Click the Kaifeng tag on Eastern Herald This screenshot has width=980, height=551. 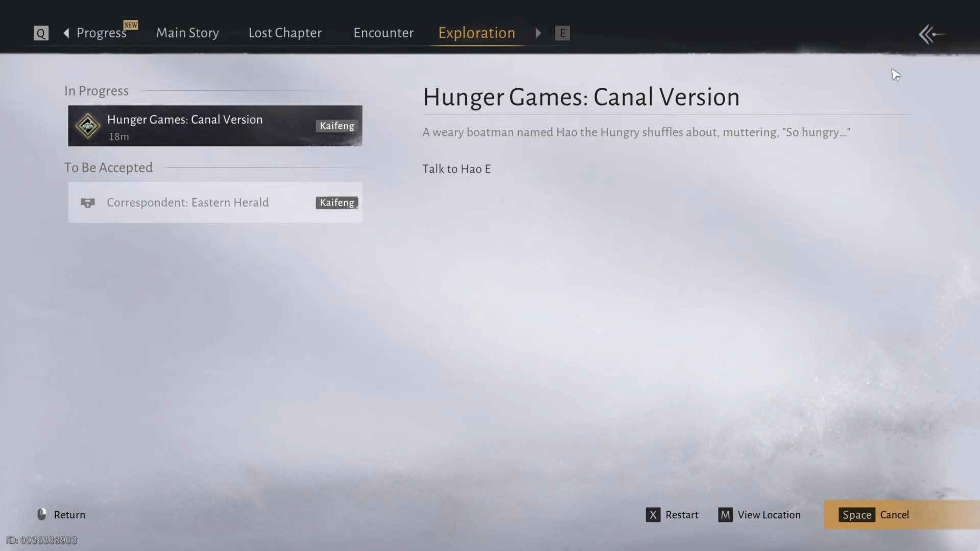(337, 203)
